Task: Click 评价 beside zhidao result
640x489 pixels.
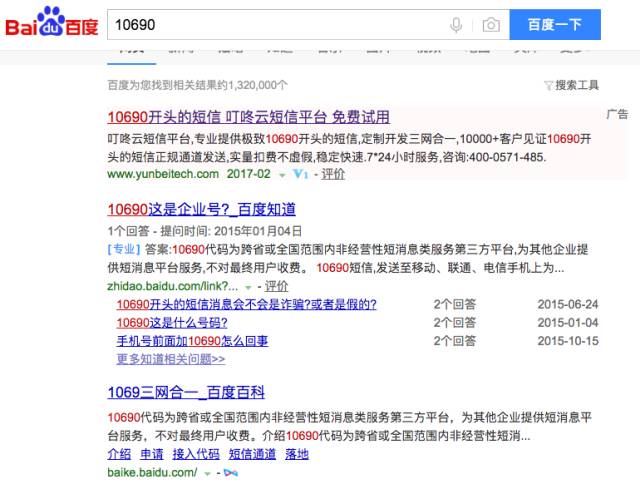Action: tap(276, 286)
